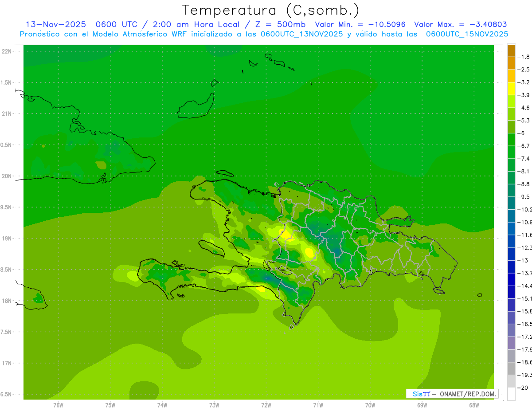This screenshot has height=411, width=532.
Task: Click the '-4.6' colorbar legend value
Action: click(524, 108)
